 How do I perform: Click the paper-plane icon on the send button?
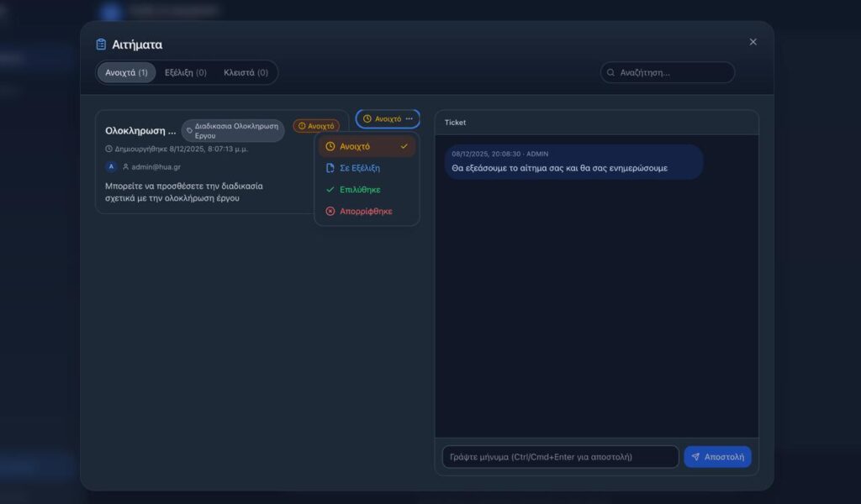tap(695, 457)
